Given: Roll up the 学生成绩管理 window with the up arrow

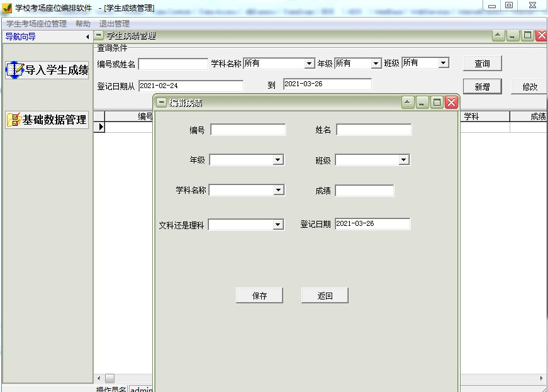Looking at the screenshot, I should pos(498,35).
